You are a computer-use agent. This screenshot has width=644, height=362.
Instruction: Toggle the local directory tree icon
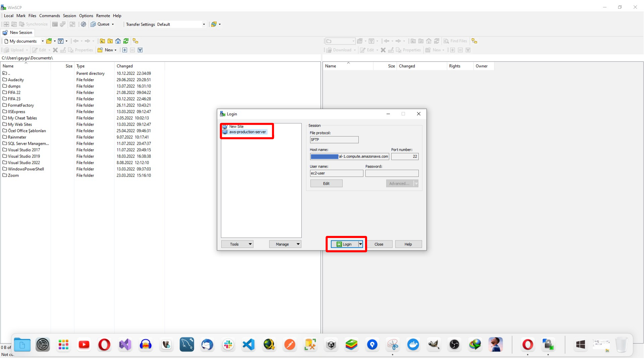point(135,41)
